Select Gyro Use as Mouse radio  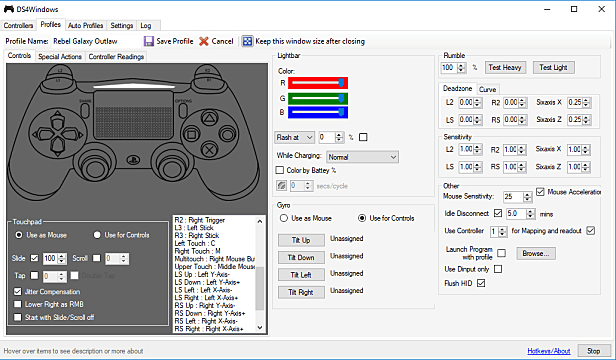[x=284, y=218]
